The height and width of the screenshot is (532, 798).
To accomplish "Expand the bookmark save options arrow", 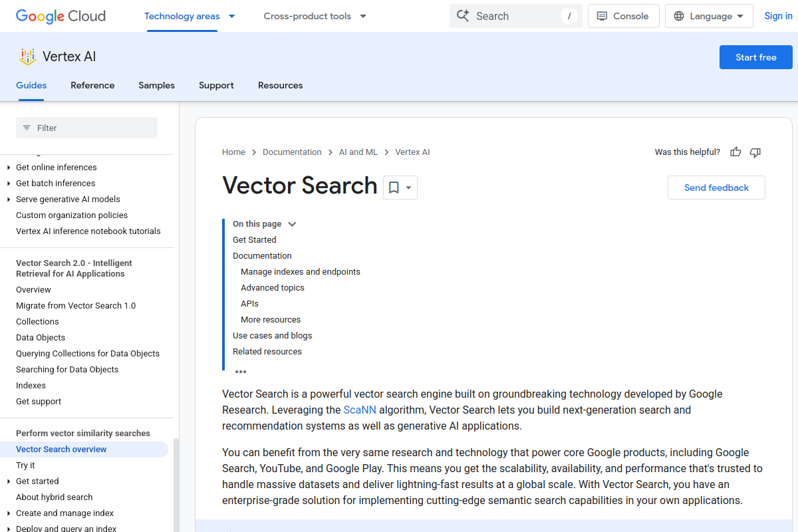I will (x=407, y=188).
